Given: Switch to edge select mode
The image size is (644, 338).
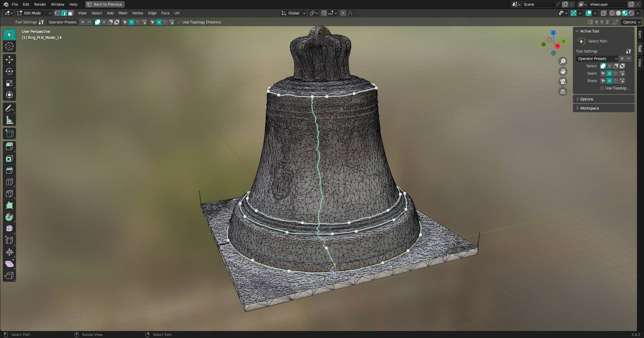Looking at the screenshot, I should 64,13.
